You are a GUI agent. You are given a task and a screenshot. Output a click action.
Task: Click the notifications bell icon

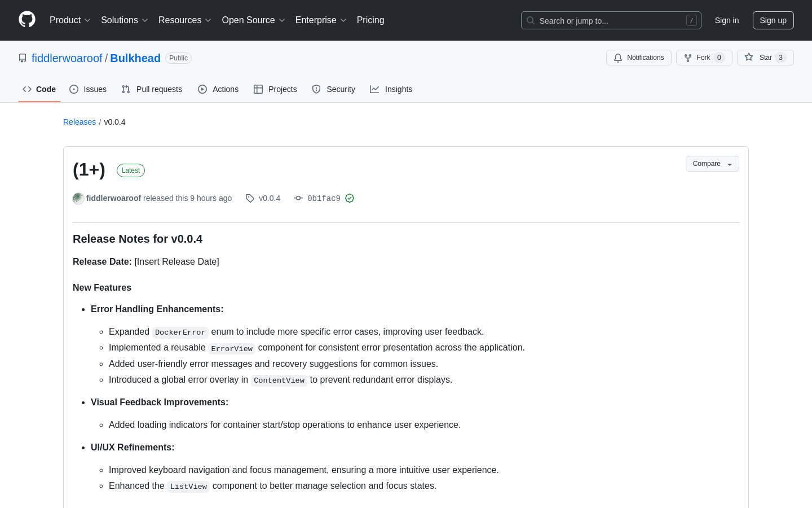(618, 58)
